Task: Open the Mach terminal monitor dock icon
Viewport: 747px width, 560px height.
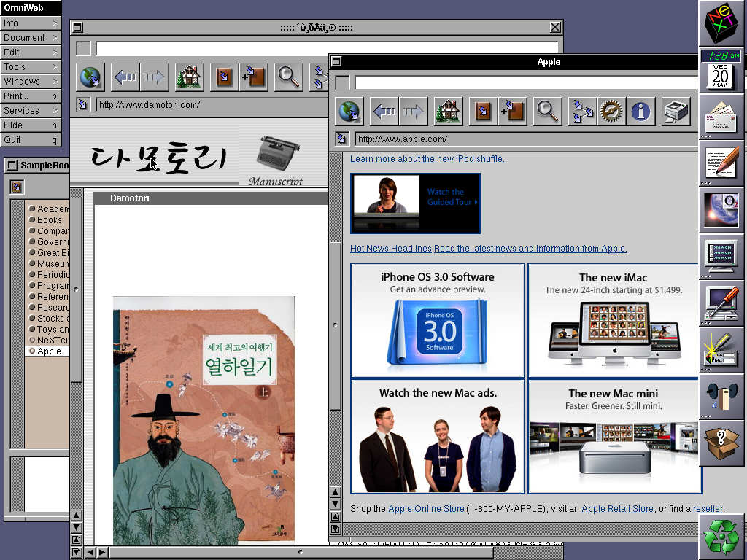Action: point(721,256)
